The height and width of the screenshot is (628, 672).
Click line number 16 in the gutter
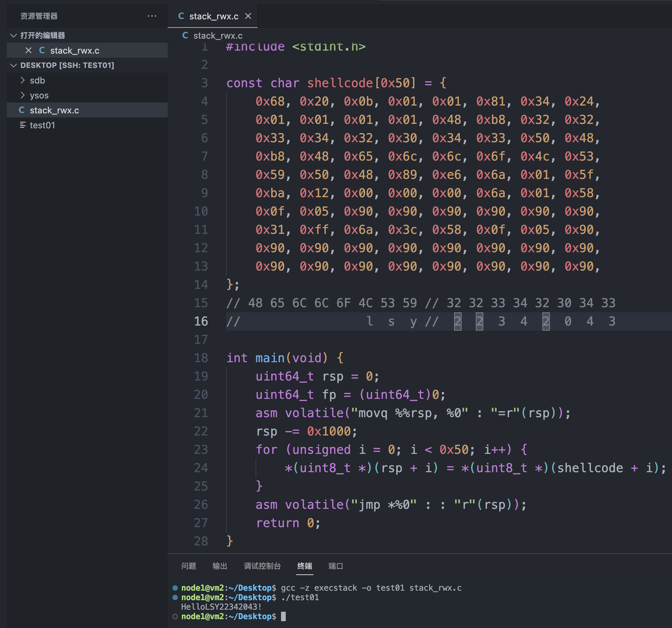(201, 321)
